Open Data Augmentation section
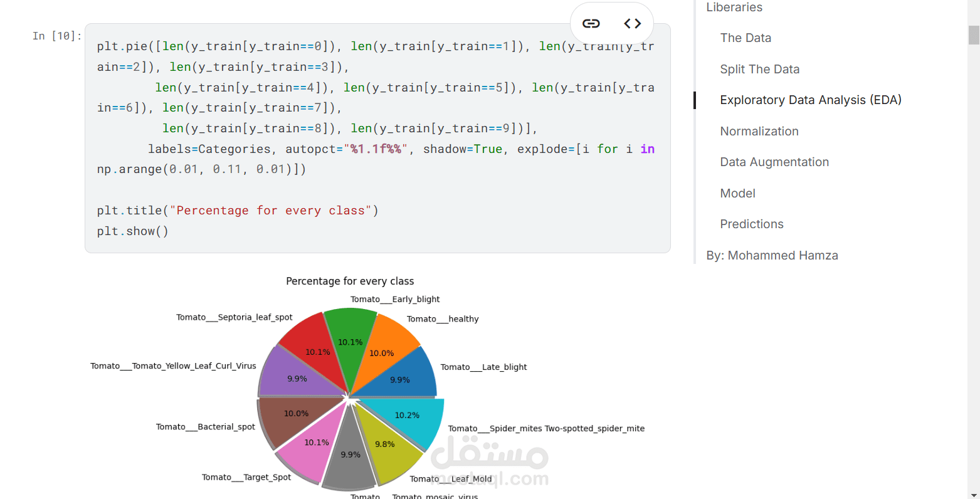Screen dimensions: 980x499 point(774,162)
